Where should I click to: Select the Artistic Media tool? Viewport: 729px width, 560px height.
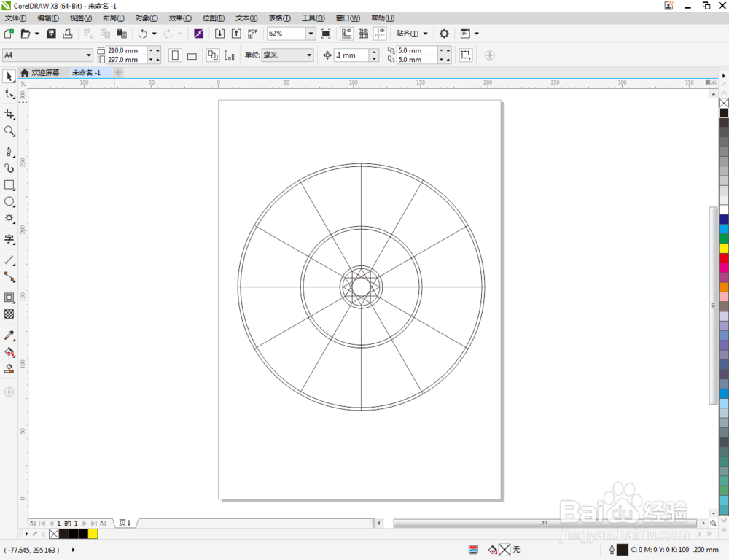9,168
